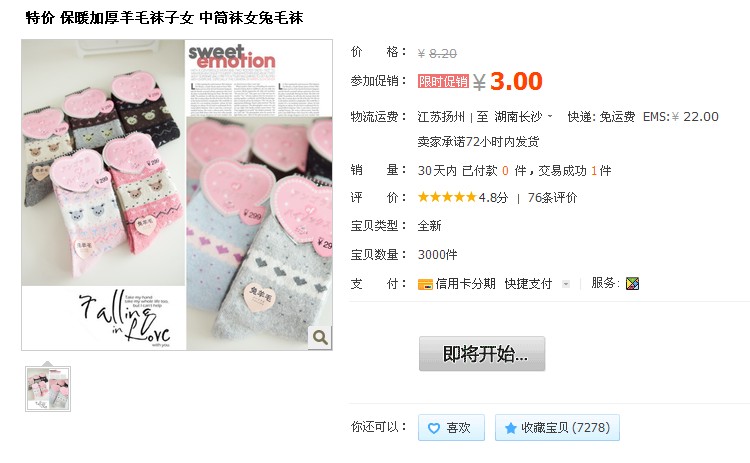The height and width of the screenshot is (463, 750).
Task: Click the 信用卡分期 payment link
Action: 465,284
